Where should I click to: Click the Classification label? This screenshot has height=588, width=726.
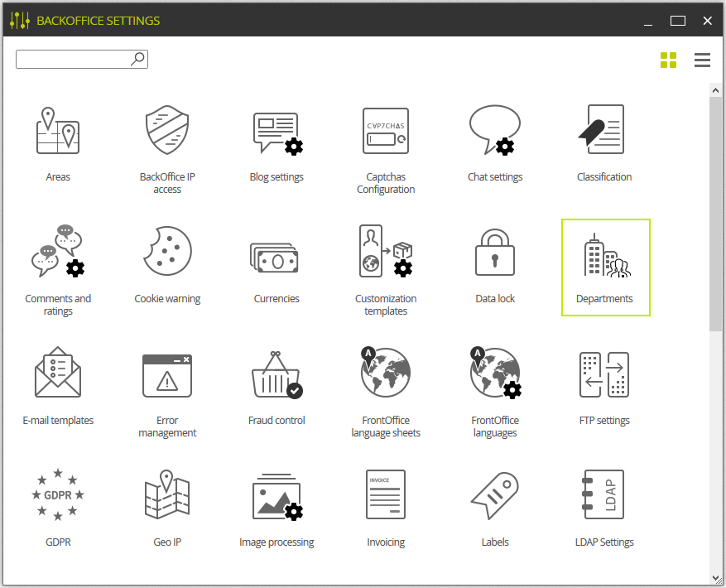point(604,177)
